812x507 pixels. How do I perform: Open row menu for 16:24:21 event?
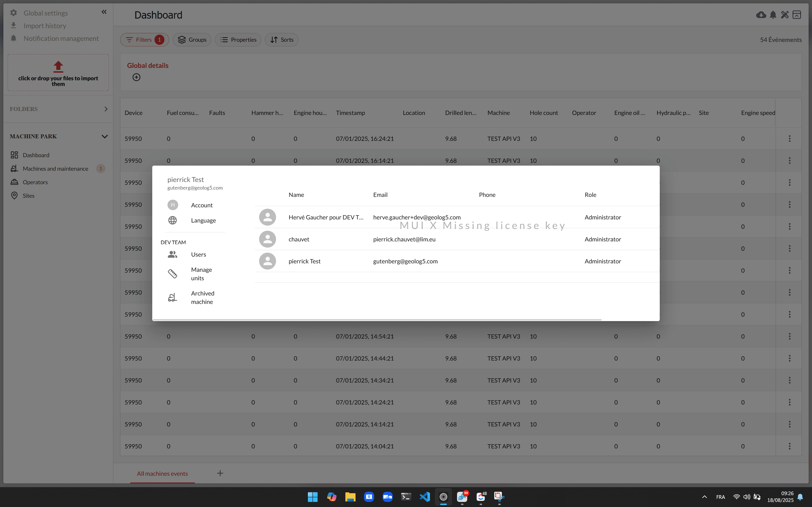tap(789, 139)
